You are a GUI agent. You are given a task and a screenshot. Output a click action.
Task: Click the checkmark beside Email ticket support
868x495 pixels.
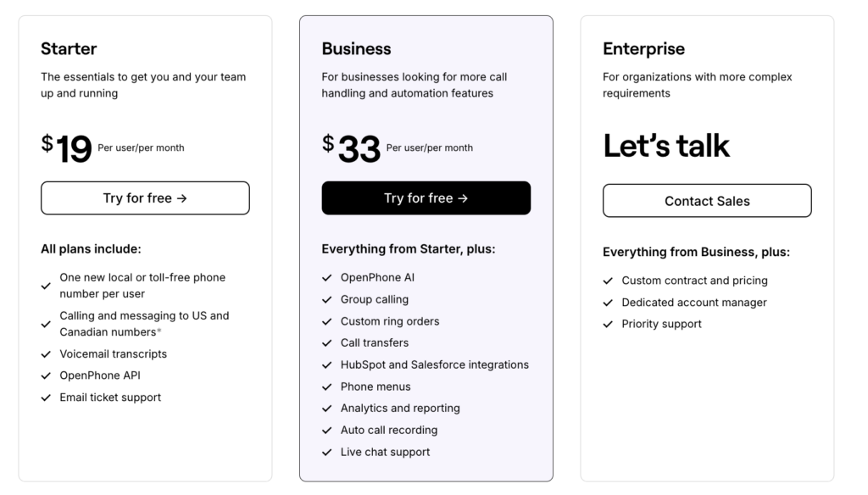click(46, 398)
